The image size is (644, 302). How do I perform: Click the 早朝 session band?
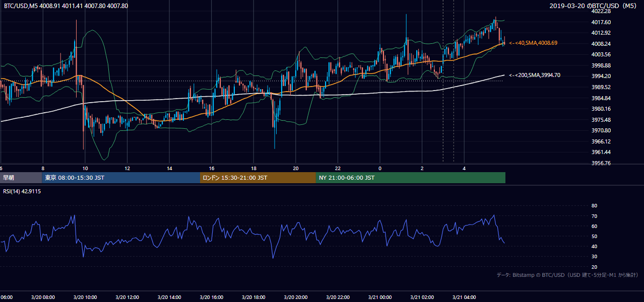tap(21, 178)
